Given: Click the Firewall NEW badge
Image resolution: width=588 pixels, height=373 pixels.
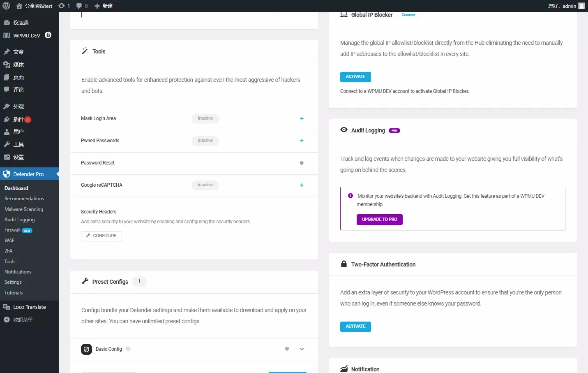Looking at the screenshot, I should [x=27, y=231].
